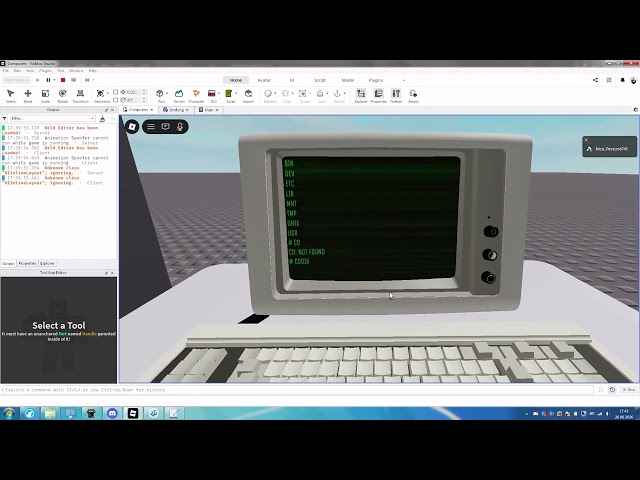Toggle the Explorer panel button
640x480 pixels.
point(361,96)
